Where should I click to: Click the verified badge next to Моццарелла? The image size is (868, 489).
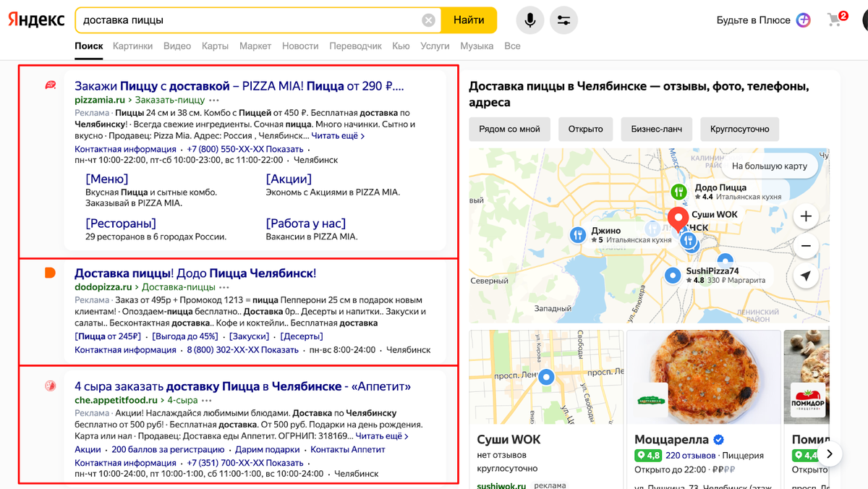pyautogui.click(x=718, y=440)
